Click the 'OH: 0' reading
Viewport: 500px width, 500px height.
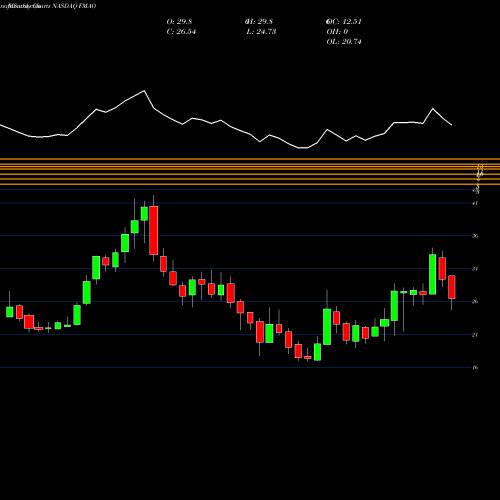click(337, 32)
